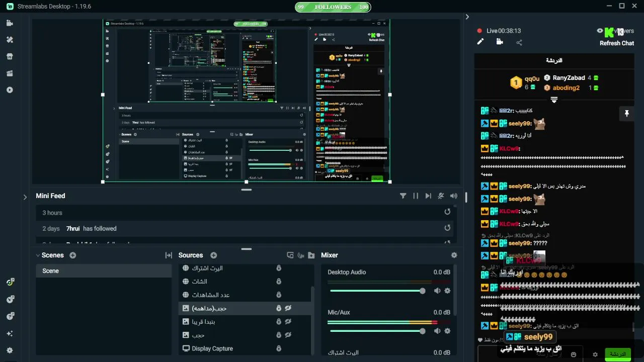The height and width of the screenshot is (362, 644).
Task: Add a new scene with plus icon
Action: click(73, 255)
